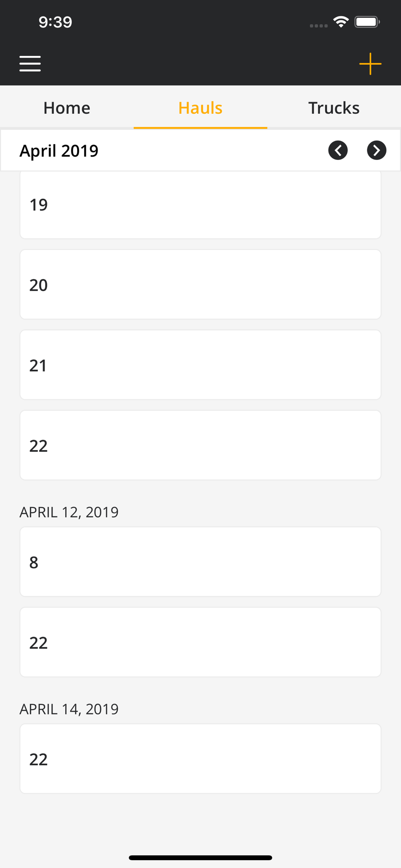The image size is (401, 868).
Task: Tap haul card 8 under April 12, 2019
Action: 200,562
